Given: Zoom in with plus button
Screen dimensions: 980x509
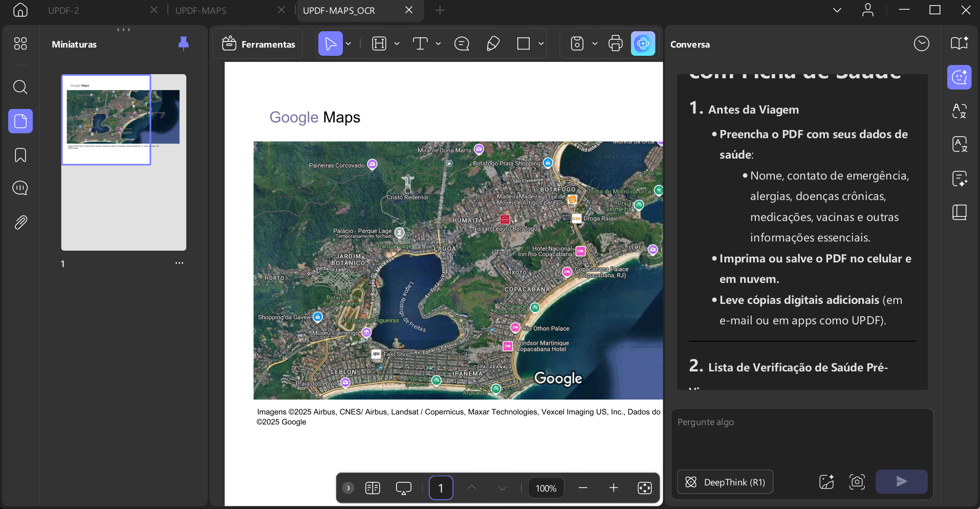Looking at the screenshot, I should [614, 488].
